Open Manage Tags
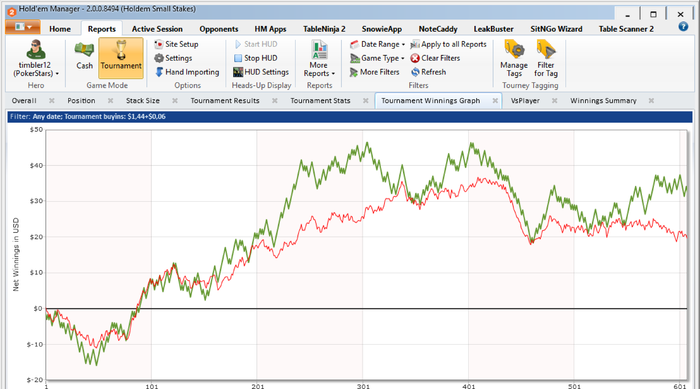Viewport: 700px width, 389px height. 514,59
